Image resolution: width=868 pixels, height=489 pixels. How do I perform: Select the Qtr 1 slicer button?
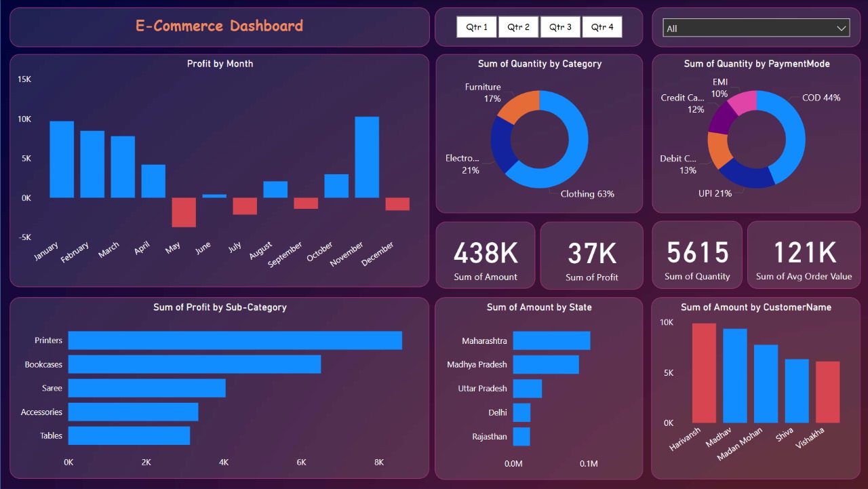[477, 27]
